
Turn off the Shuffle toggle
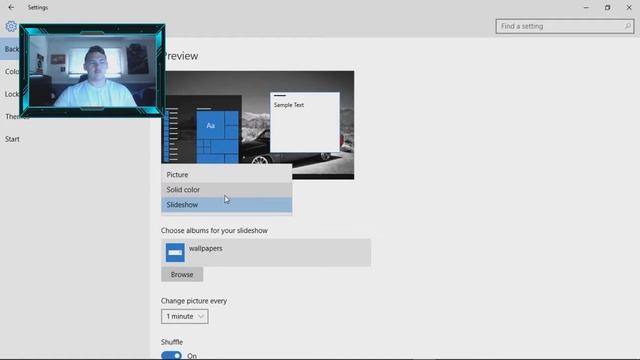pyautogui.click(x=171, y=356)
